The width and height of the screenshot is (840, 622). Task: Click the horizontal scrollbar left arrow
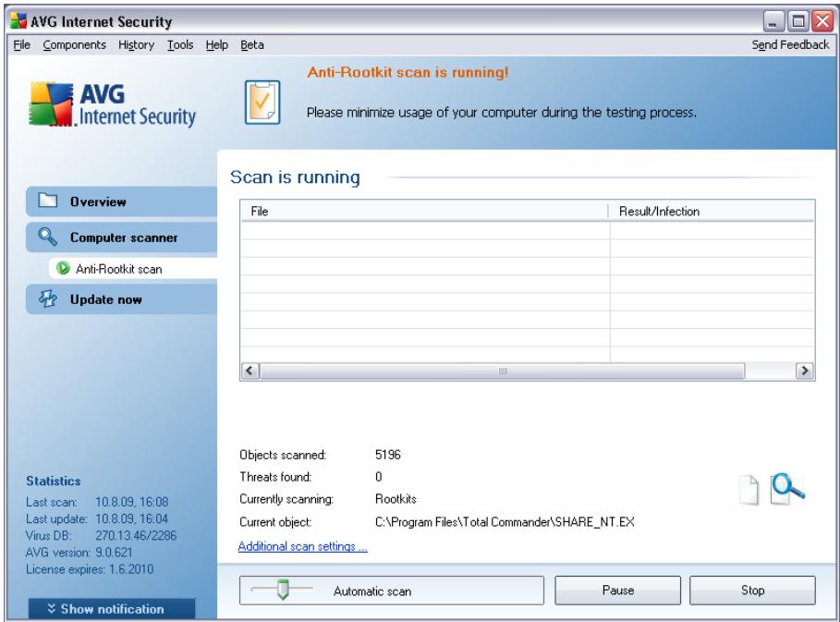[x=250, y=371]
